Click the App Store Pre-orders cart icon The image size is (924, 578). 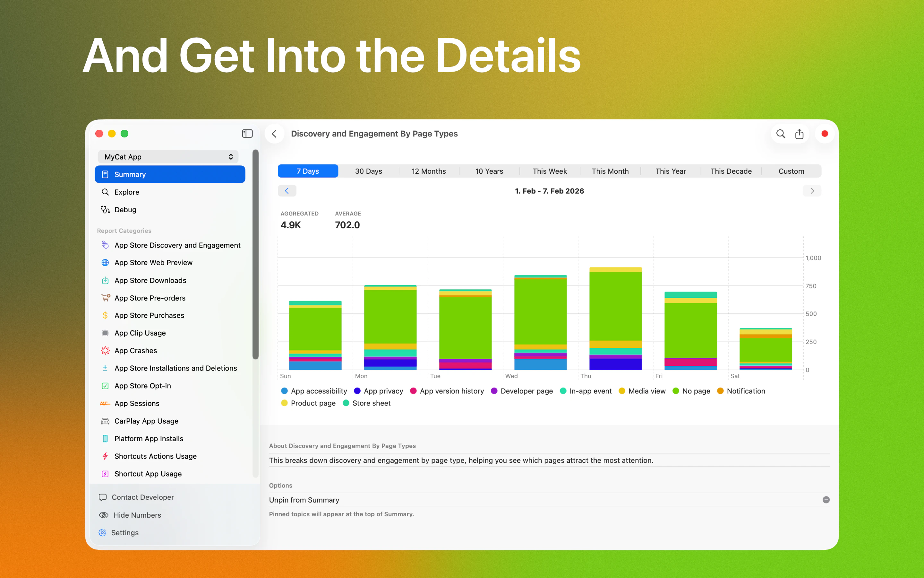(105, 298)
